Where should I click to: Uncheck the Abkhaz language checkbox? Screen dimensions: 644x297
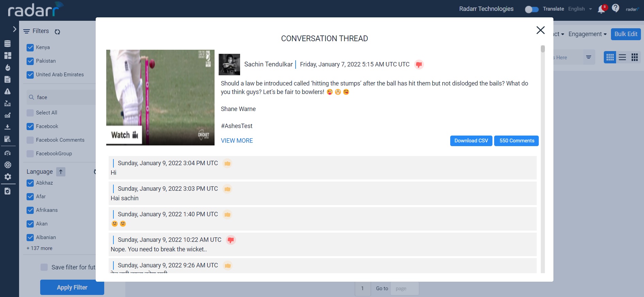(x=30, y=183)
